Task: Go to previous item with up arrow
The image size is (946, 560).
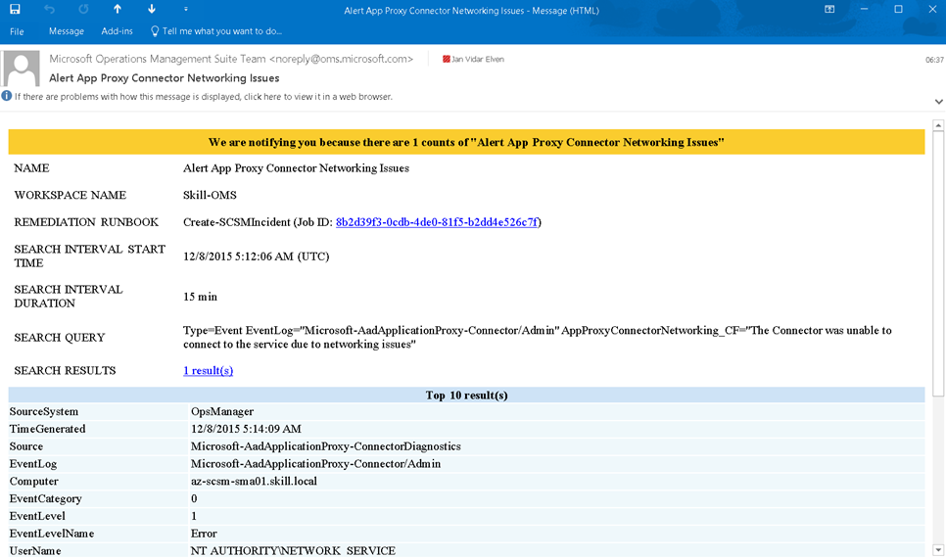Action: (x=118, y=9)
